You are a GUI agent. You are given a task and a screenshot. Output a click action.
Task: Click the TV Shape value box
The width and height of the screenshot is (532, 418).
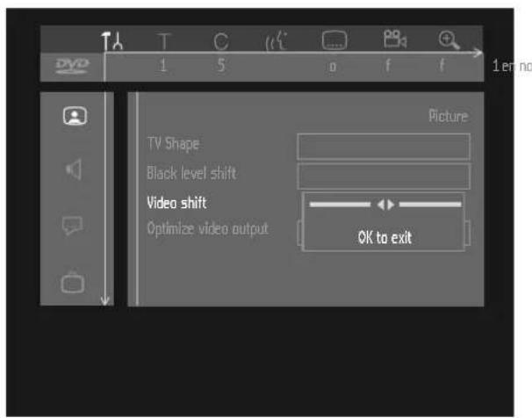pos(384,147)
